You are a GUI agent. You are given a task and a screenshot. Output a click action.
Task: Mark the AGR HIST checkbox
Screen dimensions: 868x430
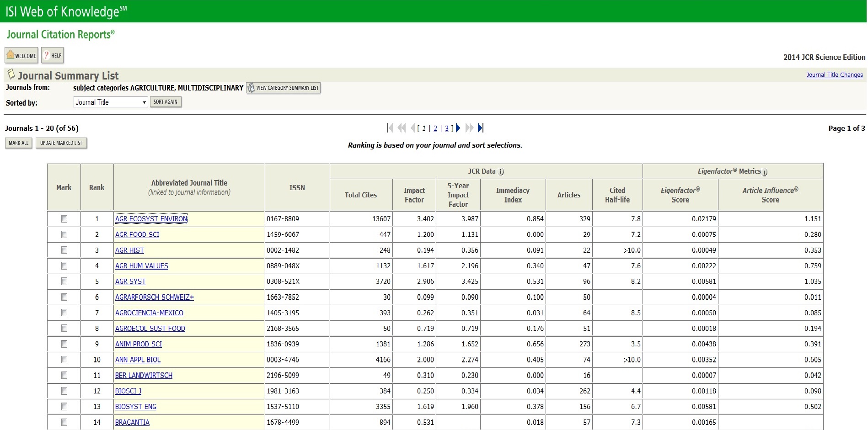[64, 250]
